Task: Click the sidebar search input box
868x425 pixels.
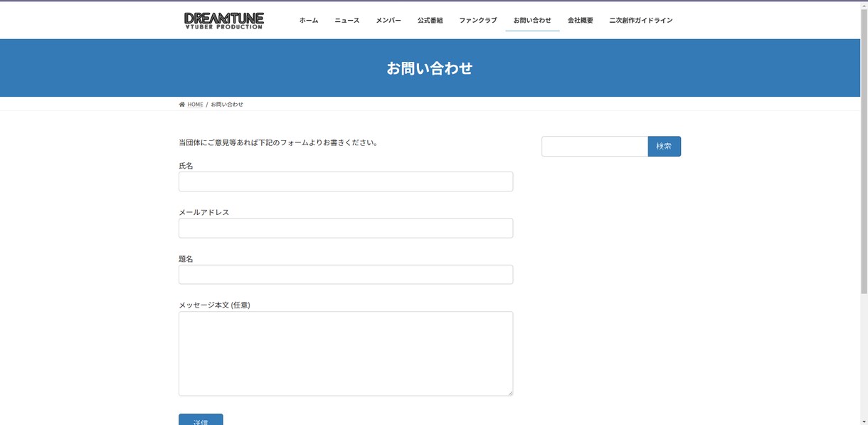Action: coord(595,147)
